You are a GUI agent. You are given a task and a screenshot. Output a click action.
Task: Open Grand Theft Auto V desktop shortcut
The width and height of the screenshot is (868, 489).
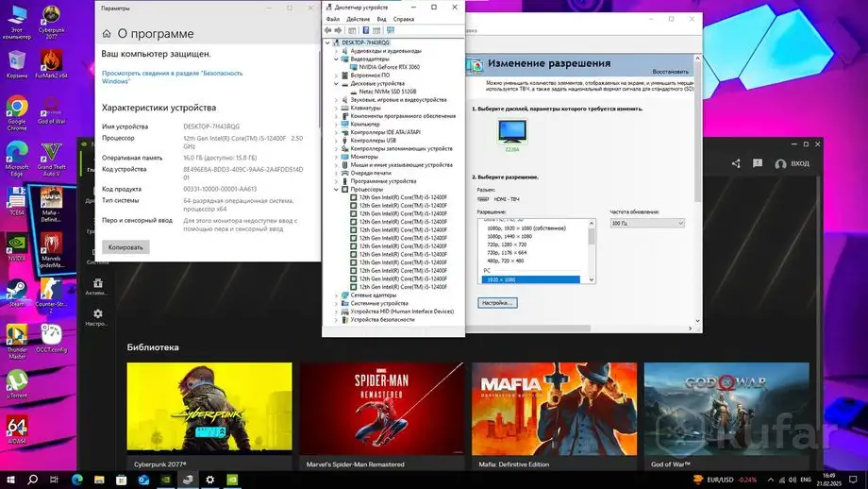pyautogui.click(x=51, y=160)
